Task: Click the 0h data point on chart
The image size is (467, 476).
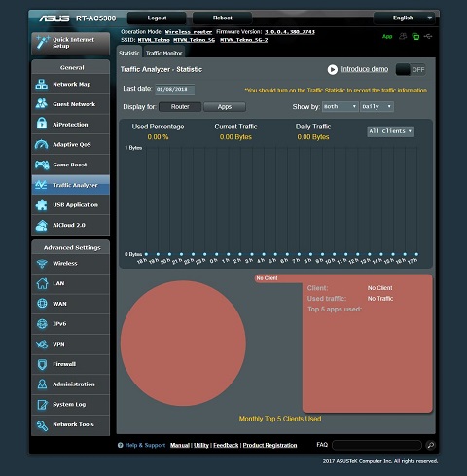Action: [216, 254]
